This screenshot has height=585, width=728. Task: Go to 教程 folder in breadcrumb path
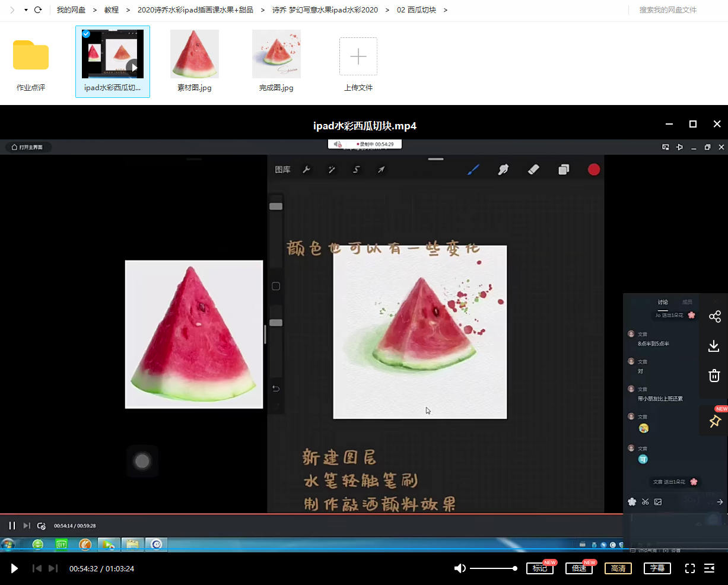coord(112,10)
